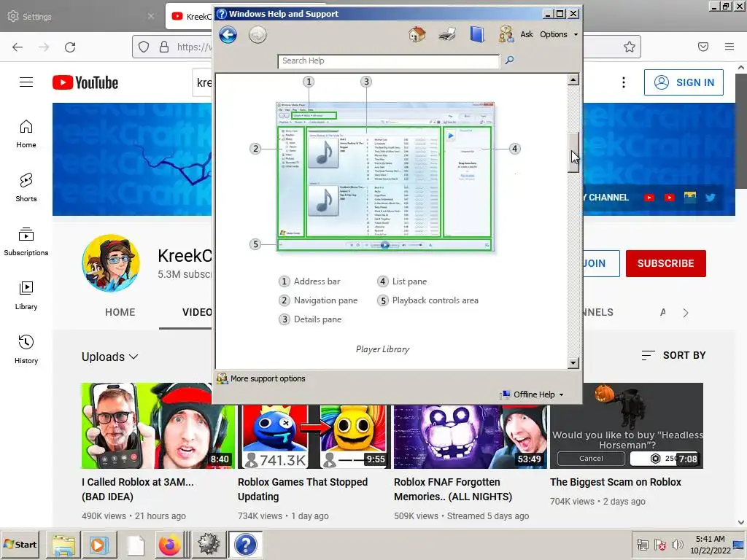Click More support options link
Image resolution: width=747 pixels, height=560 pixels.
click(x=268, y=378)
